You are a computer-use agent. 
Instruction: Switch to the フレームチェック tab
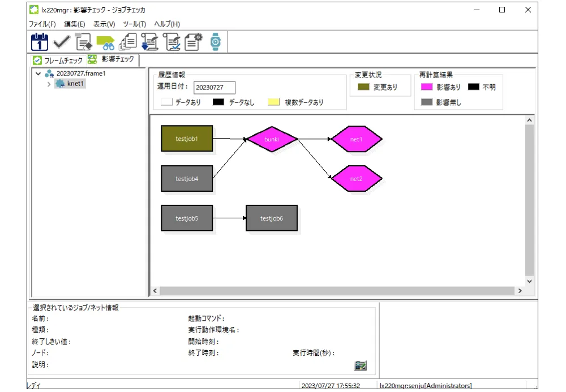click(58, 60)
